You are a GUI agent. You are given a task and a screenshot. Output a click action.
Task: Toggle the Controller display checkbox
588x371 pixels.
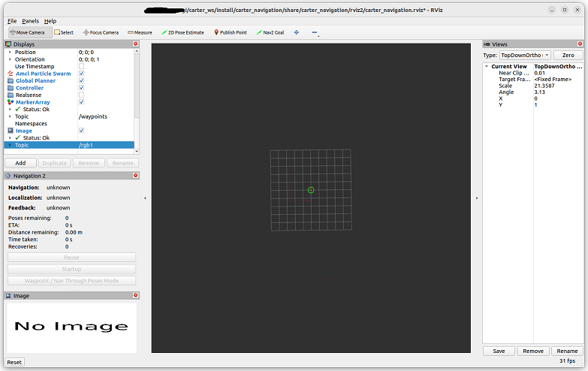click(x=81, y=88)
